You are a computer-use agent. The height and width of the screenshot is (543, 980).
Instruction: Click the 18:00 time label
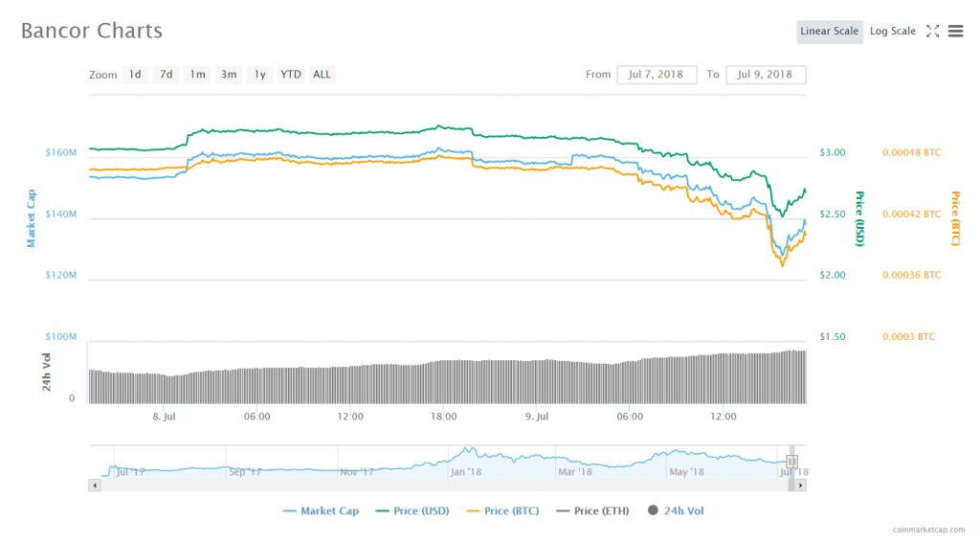tap(443, 417)
